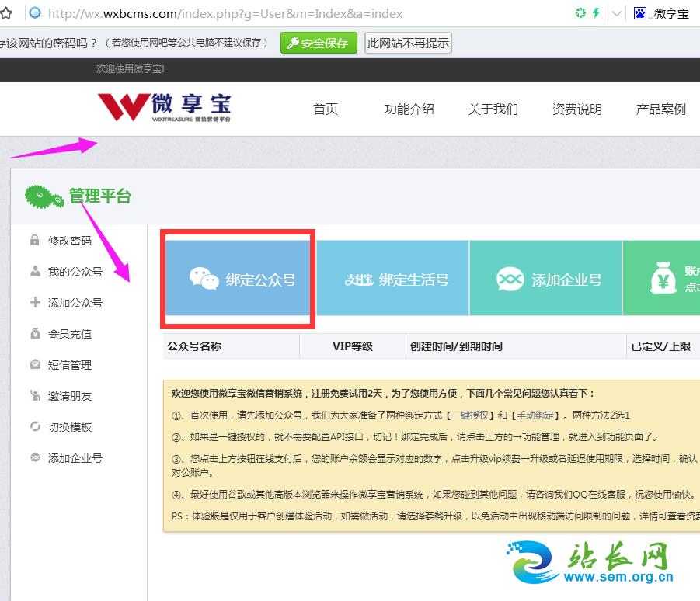Click the 安全保存 password save button
The width and height of the screenshot is (700, 601).
point(319,43)
